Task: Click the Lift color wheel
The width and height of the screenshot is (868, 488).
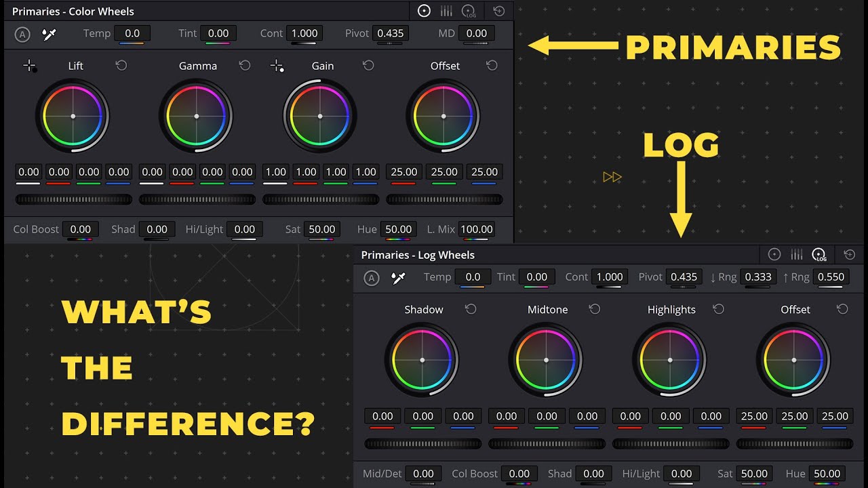Action: [x=73, y=116]
